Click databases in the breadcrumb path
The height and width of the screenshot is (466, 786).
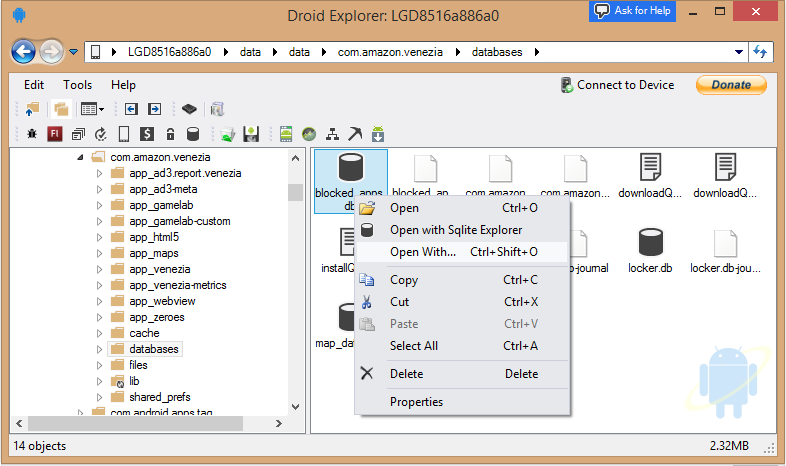497,52
